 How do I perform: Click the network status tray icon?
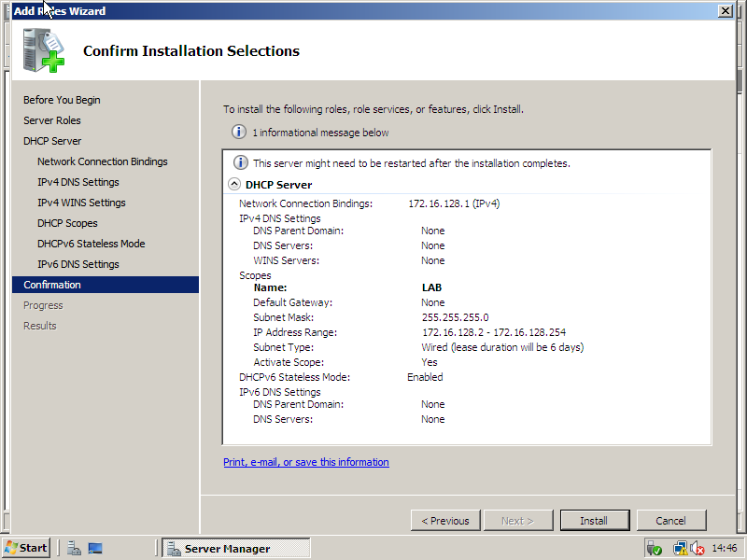[x=680, y=548]
